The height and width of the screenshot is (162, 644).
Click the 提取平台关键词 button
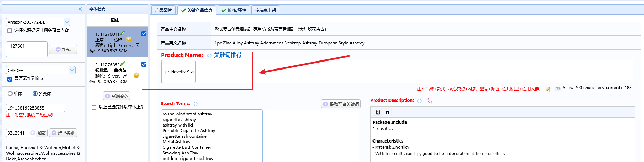click(x=341, y=104)
